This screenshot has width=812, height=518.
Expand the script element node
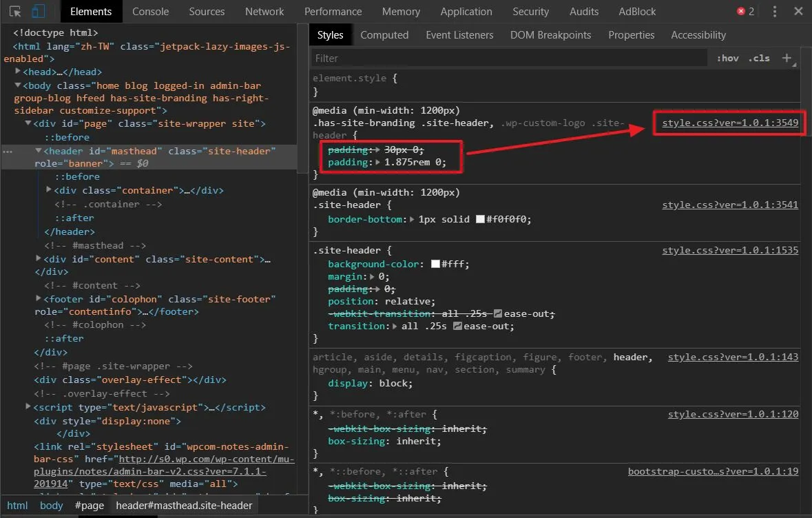(x=28, y=406)
